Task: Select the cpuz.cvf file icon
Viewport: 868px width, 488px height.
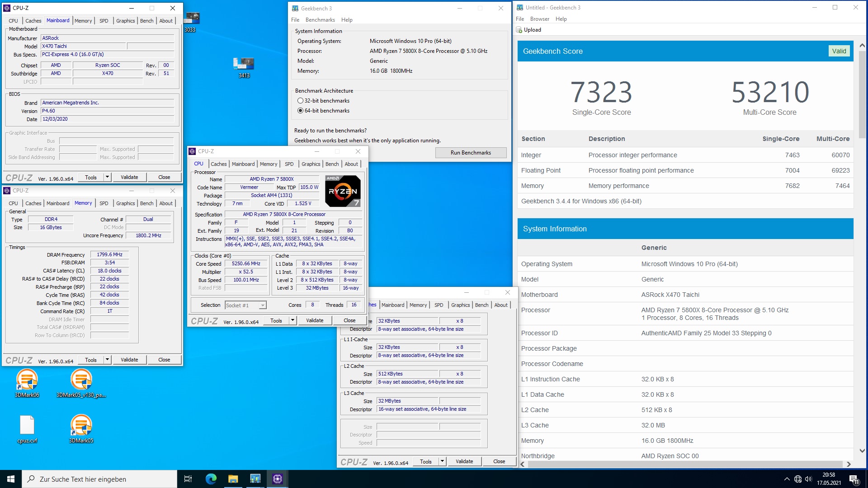Action: [x=27, y=429]
